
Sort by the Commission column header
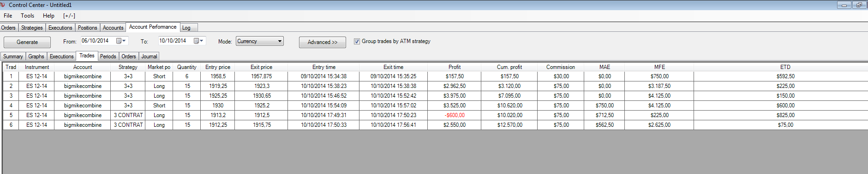(561, 67)
